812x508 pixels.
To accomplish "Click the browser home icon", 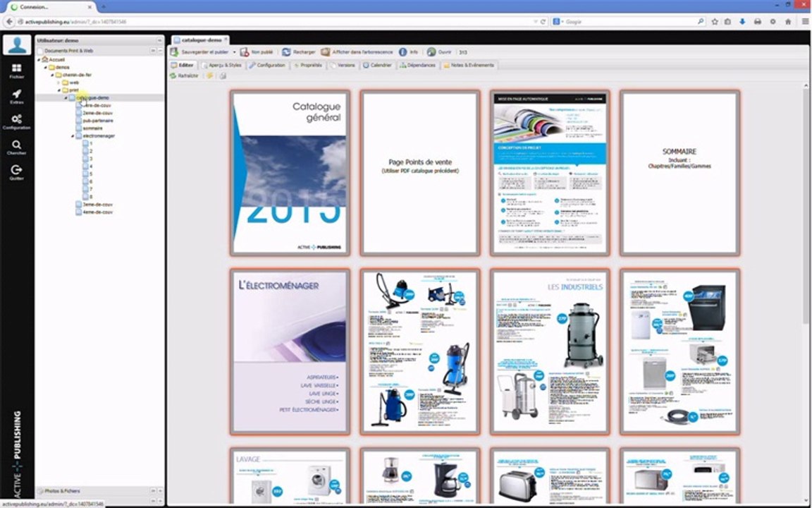I will pyautogui.click(x=788, y=22).
